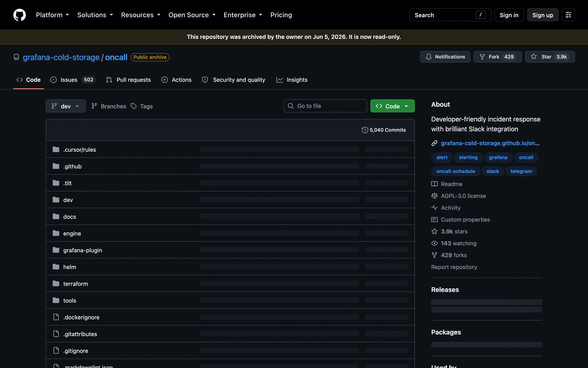Click the stars icon in About sidebar

tap(434, 231)
